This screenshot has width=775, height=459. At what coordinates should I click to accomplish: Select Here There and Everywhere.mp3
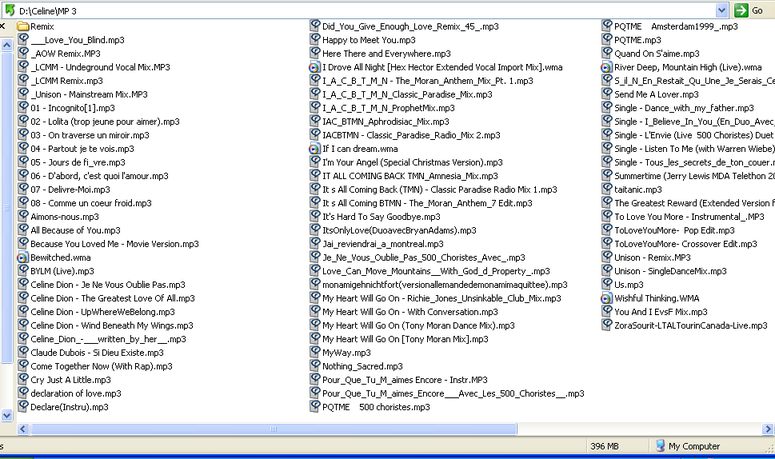click(x=387, y=54)
